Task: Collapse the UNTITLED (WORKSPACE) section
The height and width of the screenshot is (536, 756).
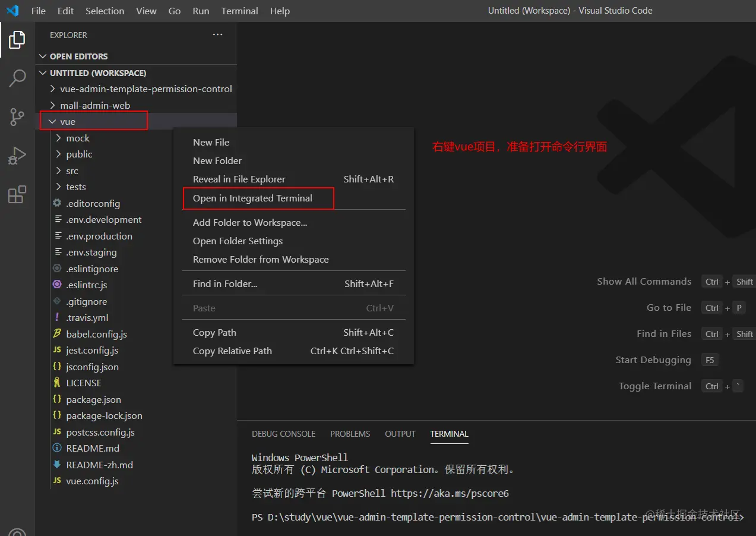Action: tap(136, 73)
